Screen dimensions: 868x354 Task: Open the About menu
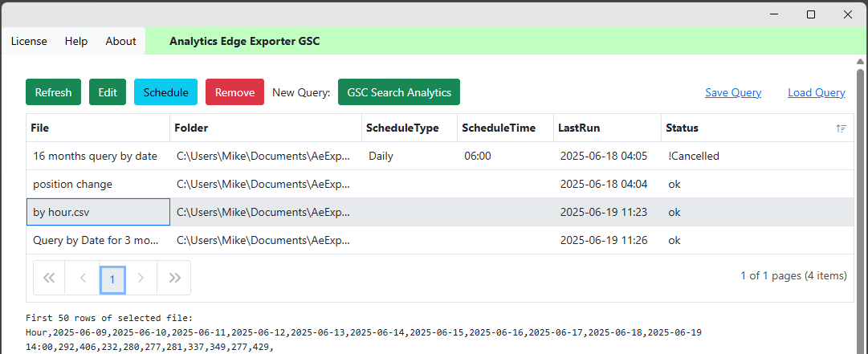[x=120, y=41]
